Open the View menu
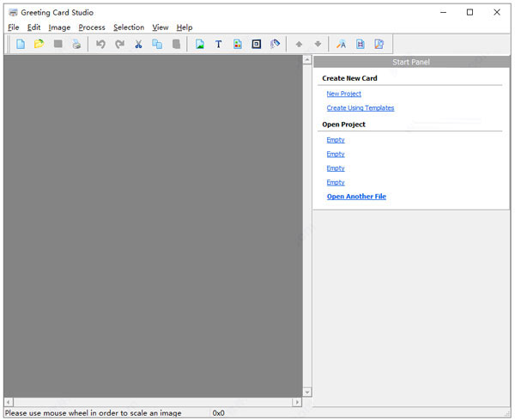The width and height of the screenshot is (515, 420). pos(161,27)
